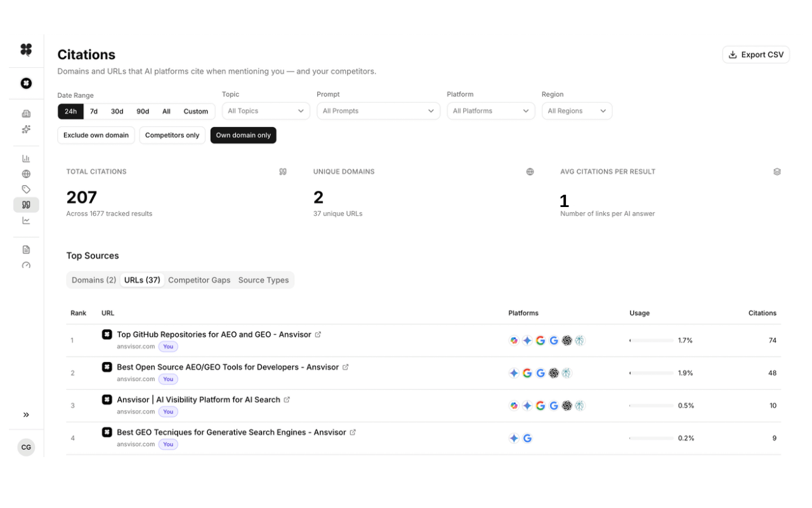Select the All date range
Image resolution: width=812 pixels, height=508 pixels.
[166, 111]
